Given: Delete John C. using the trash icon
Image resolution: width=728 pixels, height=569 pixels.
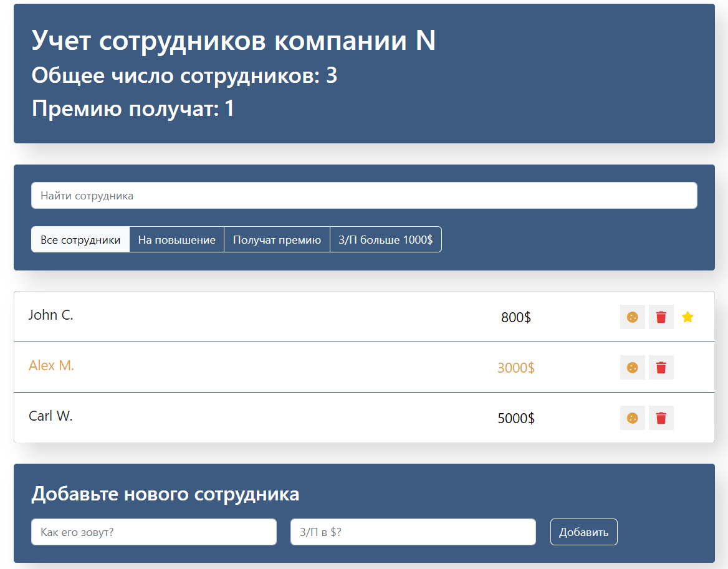Looking at the screenshot, I should (x=661, y=317).
